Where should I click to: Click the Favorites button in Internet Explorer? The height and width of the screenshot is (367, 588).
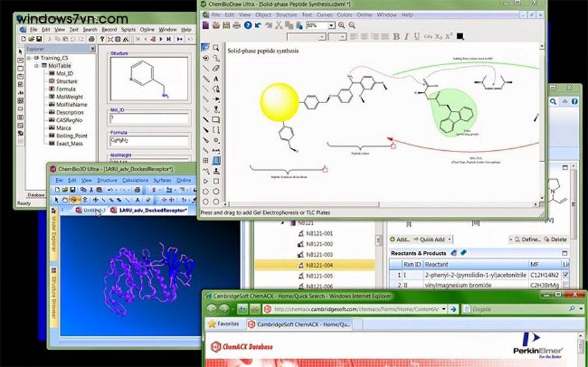(223, 323)
